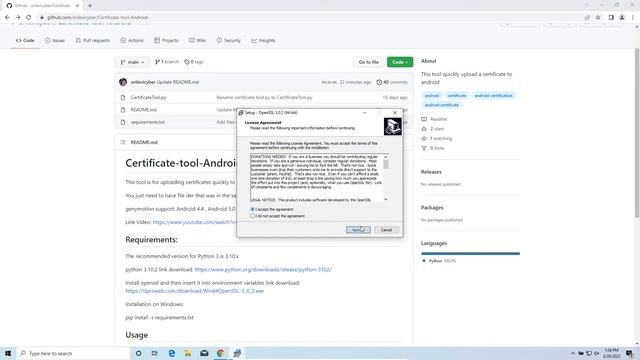Open the slproweb OpenSSL download link
The width and height of the screenshot is (640, 360).
tap(194, 291)
